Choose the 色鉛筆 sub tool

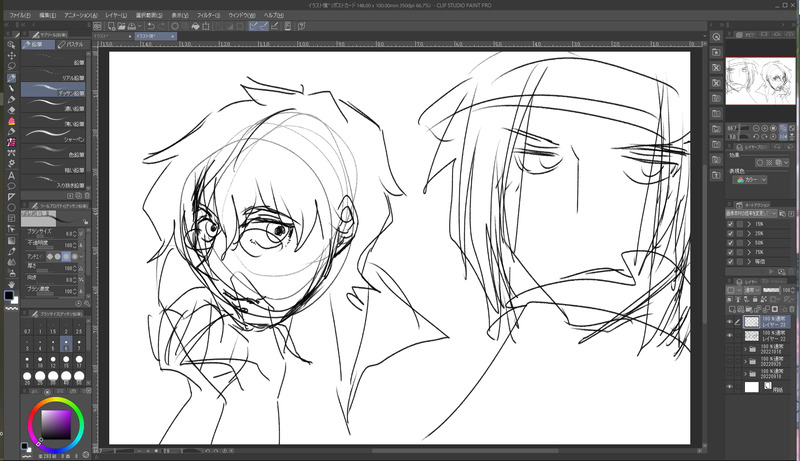pyautogui.click(x=53, y=152)
